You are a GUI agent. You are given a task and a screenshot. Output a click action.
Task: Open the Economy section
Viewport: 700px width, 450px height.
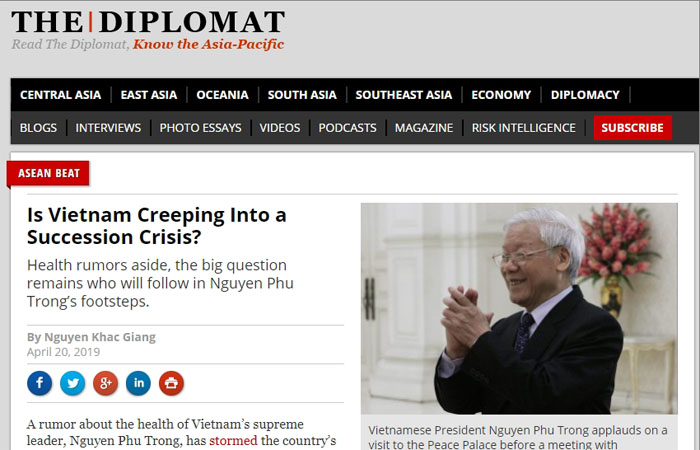[x=501, y=95]
